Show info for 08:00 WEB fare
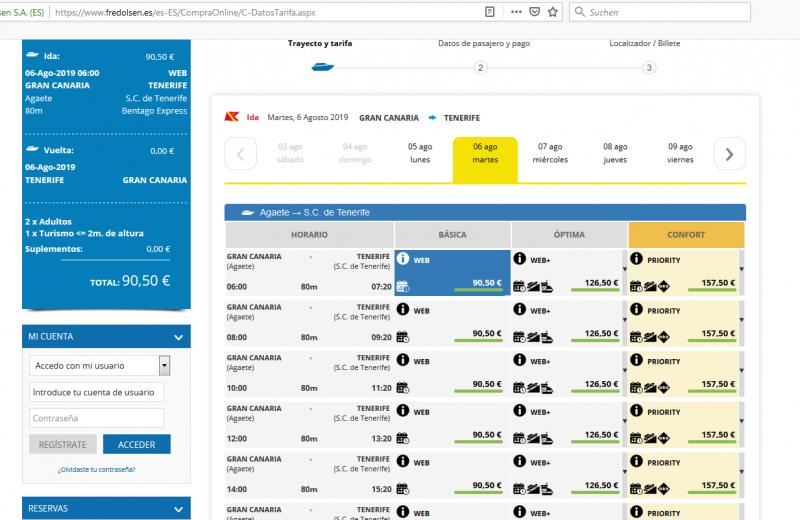 pyautogui.click(x=403, y=309)
